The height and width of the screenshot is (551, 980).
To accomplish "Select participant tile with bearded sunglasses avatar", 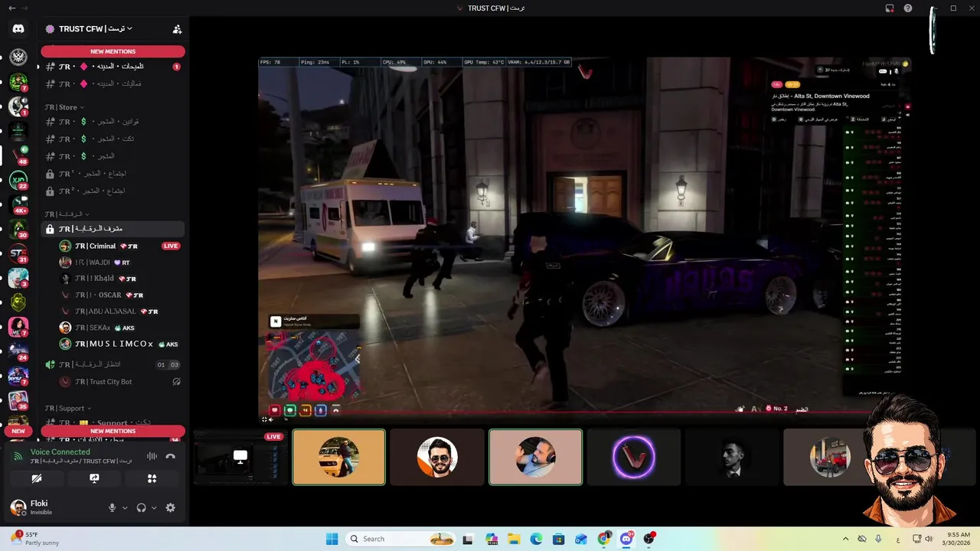I will click(x=437, y=457).
